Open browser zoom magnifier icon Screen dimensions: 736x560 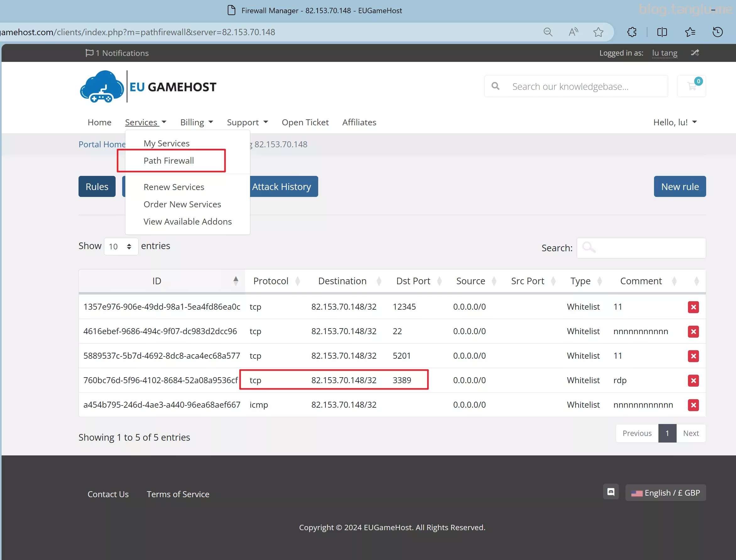coord(548,32)
